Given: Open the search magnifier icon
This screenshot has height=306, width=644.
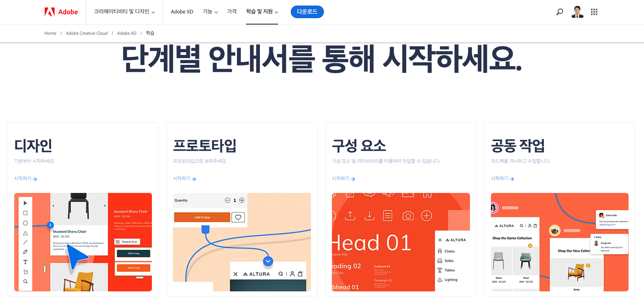Looking at the screenshot, I should click(x=560, y=12).
